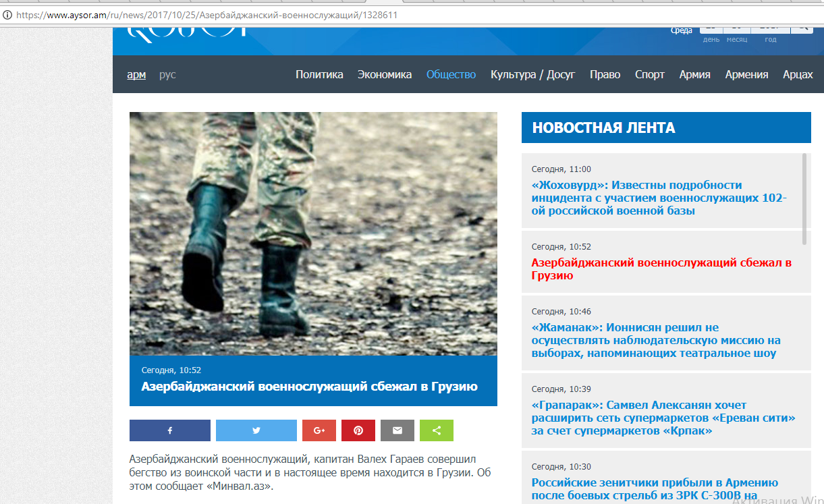
Task: Share article on Twitter
Action: tap(256, 430)
